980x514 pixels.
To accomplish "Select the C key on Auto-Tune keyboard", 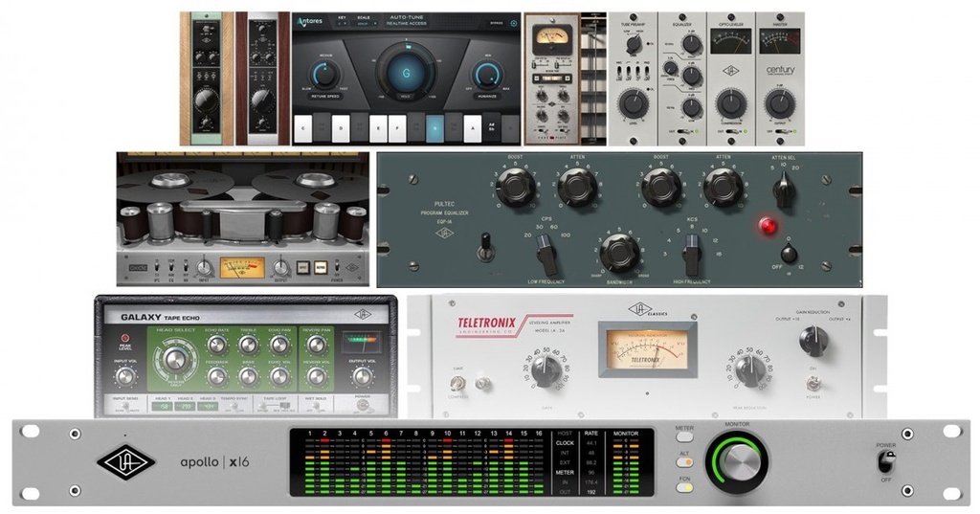I will point(303,129).
